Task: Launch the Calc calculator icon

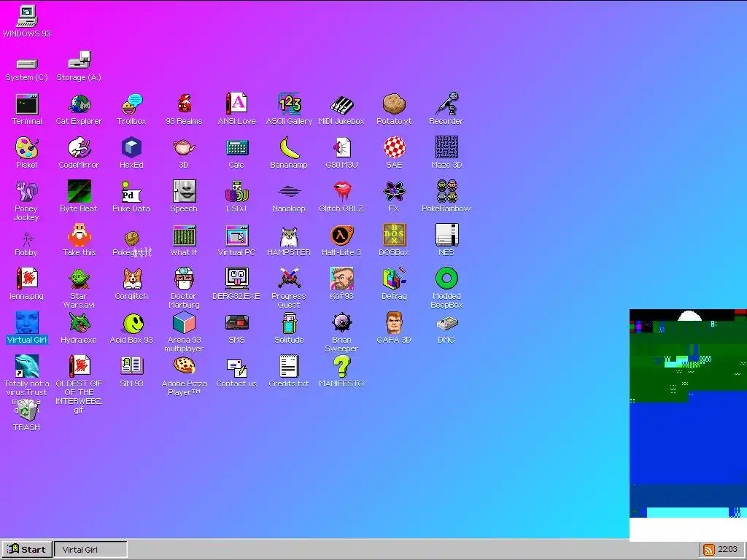Action: coord(237,148)
